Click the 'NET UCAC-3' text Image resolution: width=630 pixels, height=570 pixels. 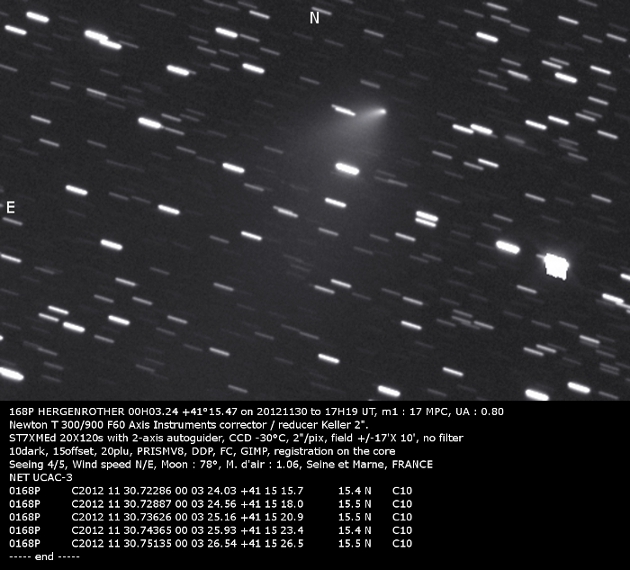[x=41, y=478]
